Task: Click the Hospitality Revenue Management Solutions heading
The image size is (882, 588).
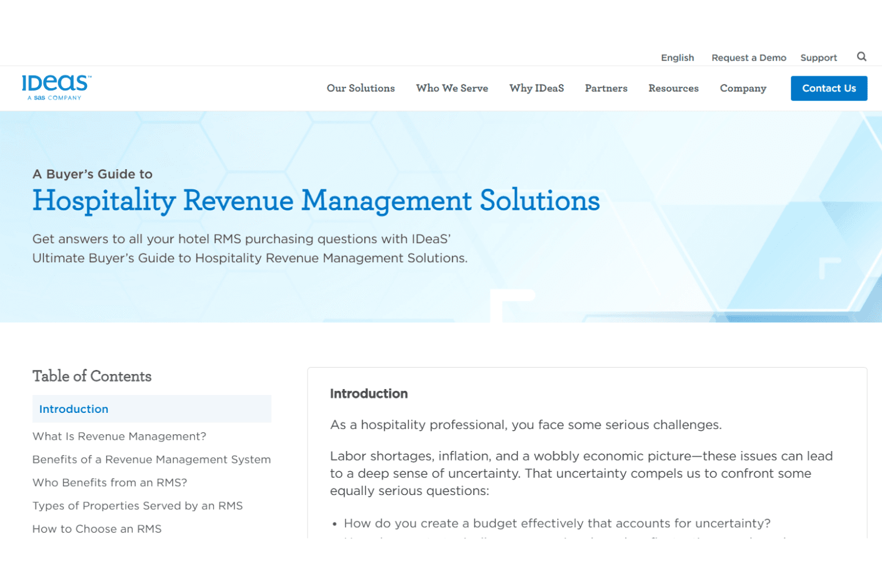Action: point(316,200)
